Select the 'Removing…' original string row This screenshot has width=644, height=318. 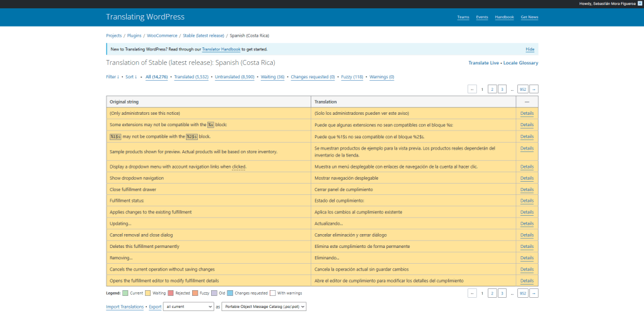pyautogui.click(x=208, y=258)
